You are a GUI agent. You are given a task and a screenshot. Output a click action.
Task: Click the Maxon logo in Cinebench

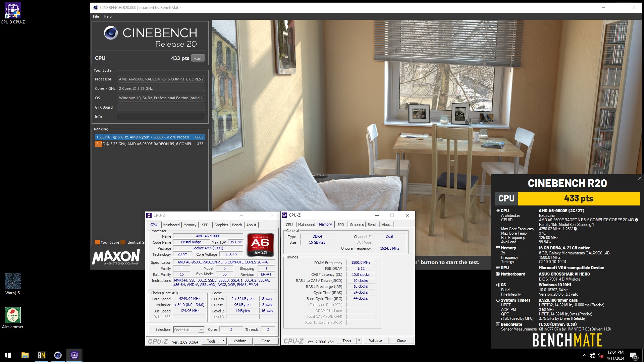[116, 257]
